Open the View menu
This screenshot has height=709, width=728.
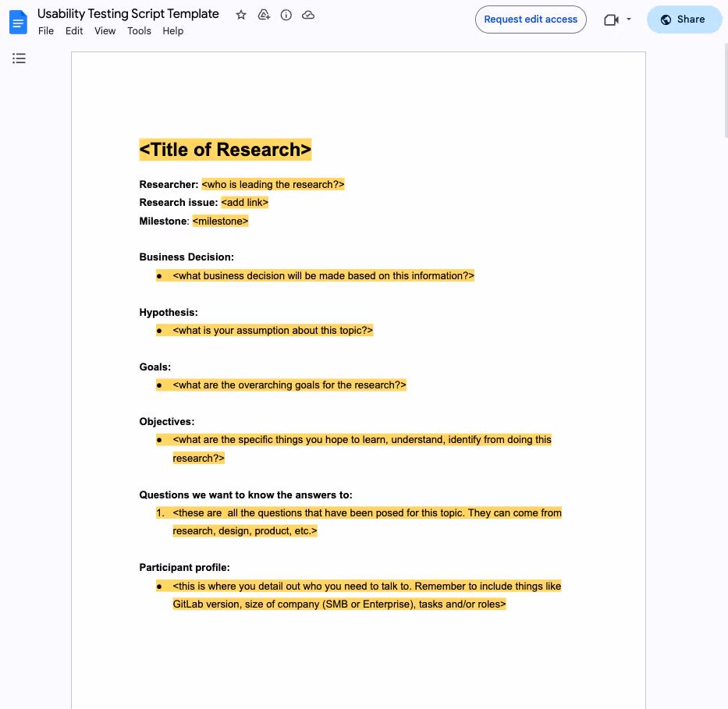105,30
